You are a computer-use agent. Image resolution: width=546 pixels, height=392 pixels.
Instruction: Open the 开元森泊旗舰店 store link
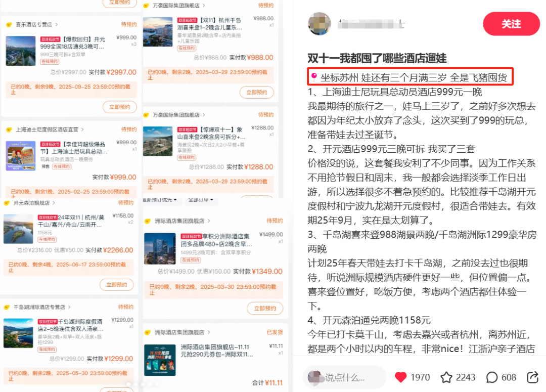31,203
